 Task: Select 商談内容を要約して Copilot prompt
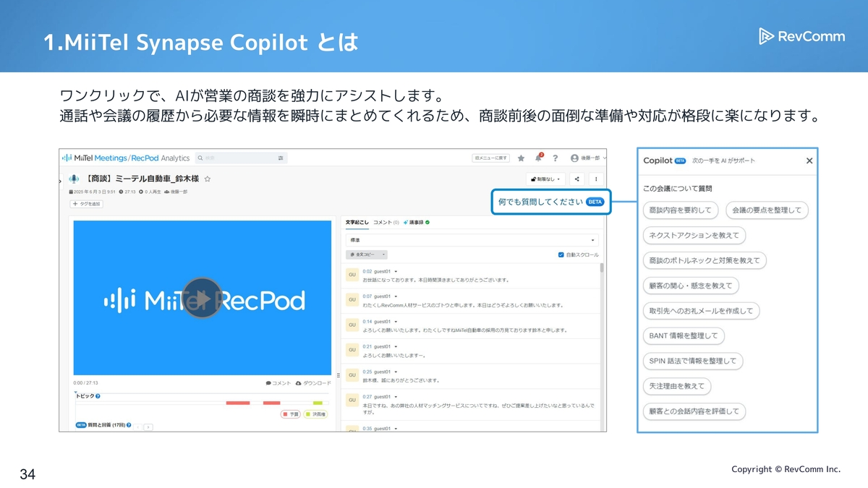tap(680, 210)
